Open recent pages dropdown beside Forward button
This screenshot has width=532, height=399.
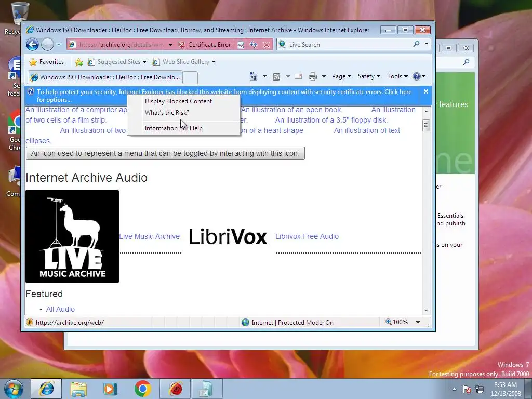point(59,45)
